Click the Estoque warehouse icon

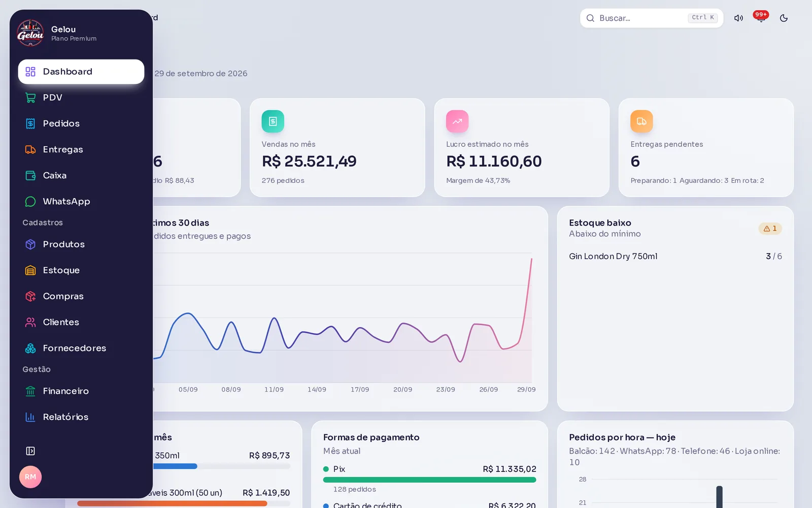point(30,270)
